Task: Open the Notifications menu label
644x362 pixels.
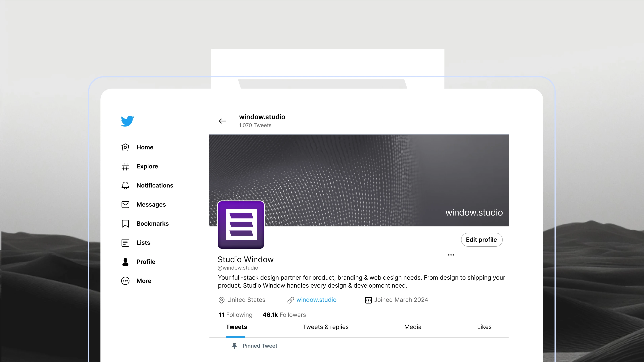Action: tap(155, 185)
